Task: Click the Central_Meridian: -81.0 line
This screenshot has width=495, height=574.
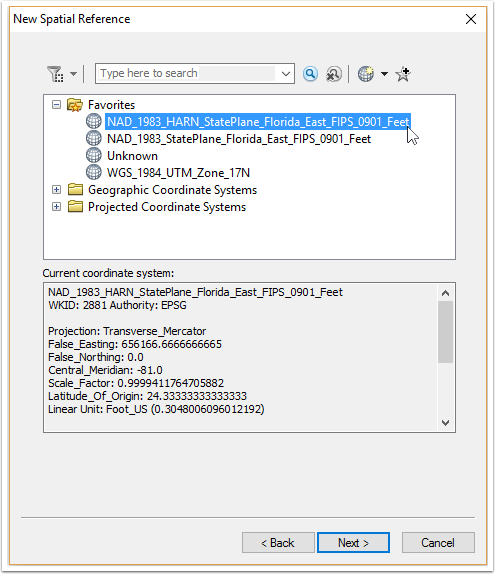Action: 105,370
